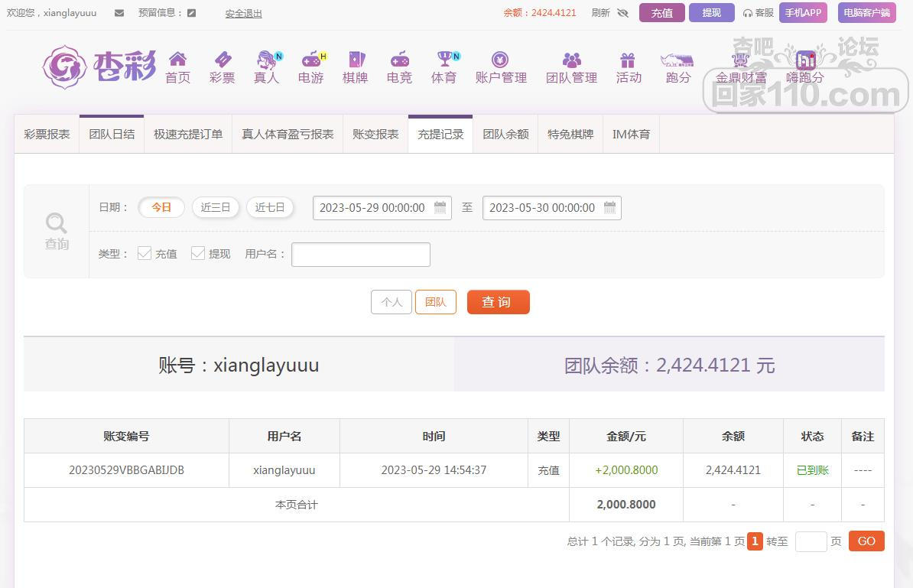Click the 本页合计 total 2,000.8000
913x588 pixels.
(x=626, y=505)
